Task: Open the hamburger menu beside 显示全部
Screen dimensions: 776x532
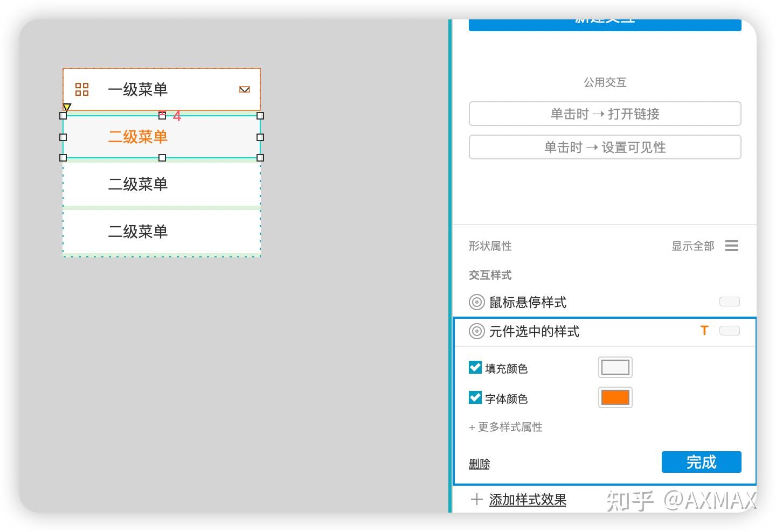Action: pyautogui.click(x=731, y=246)
